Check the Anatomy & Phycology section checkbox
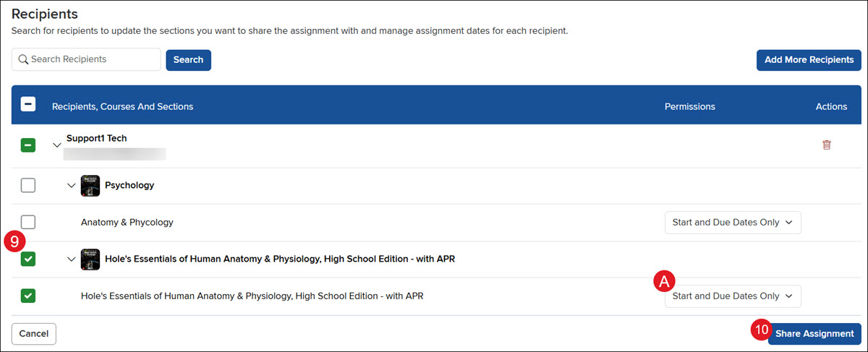868x352 pixels. tap(27, 222)
